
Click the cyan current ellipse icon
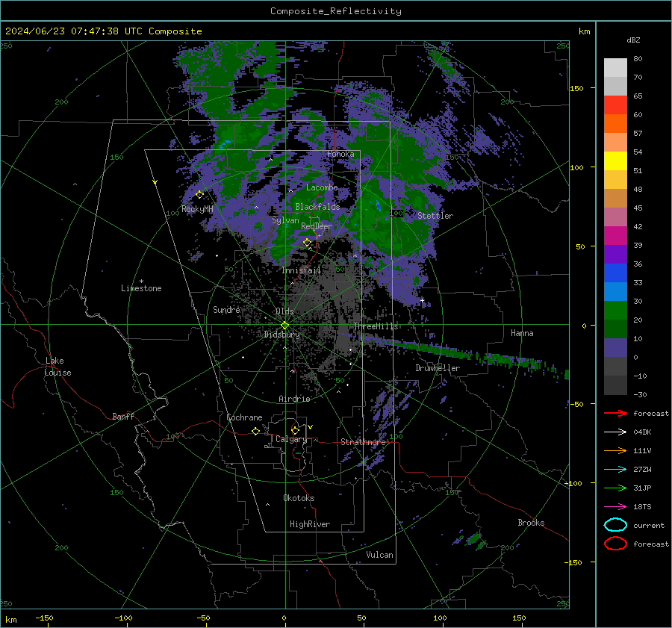pyautogui.click(x=615, y=525)
